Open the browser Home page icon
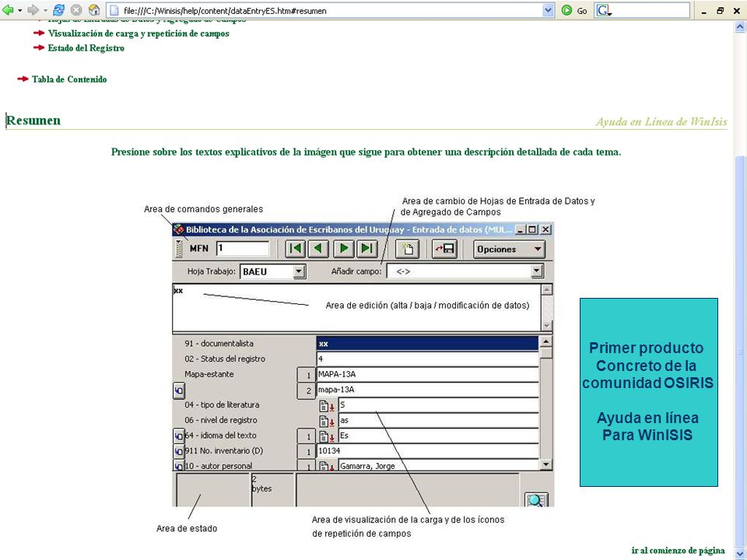This screenshot has height=560, width=747. [95, 10]
